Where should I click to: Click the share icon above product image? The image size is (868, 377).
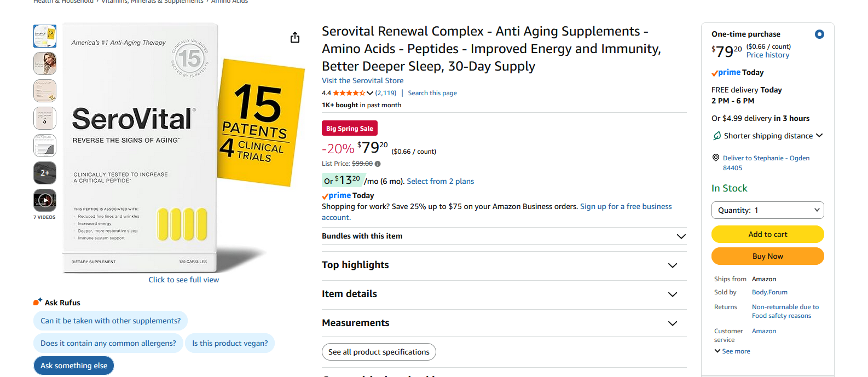[295, 37]
